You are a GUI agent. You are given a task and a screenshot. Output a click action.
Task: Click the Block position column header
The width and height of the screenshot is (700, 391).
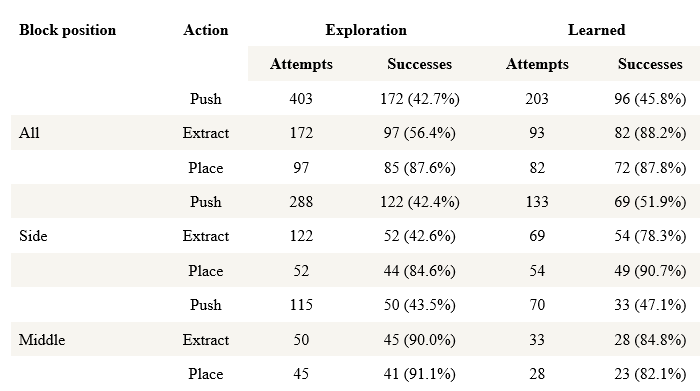coord(67,30)
